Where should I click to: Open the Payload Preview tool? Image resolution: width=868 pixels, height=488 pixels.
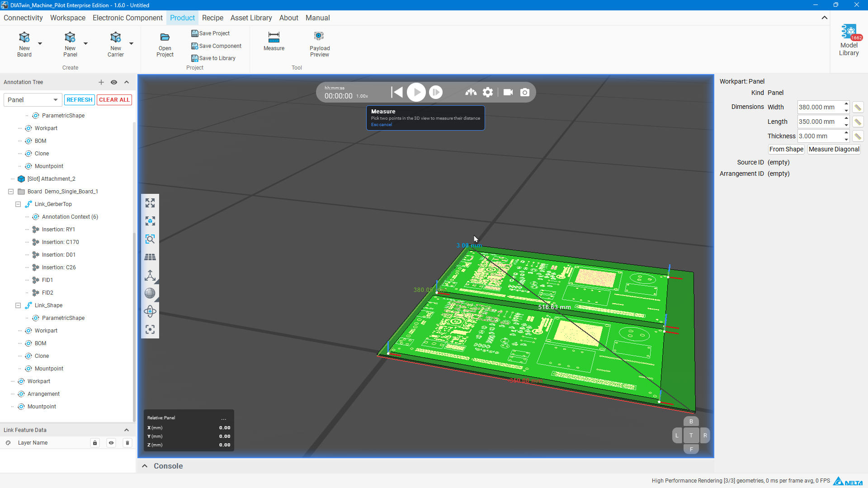click(x=320, y=44)
